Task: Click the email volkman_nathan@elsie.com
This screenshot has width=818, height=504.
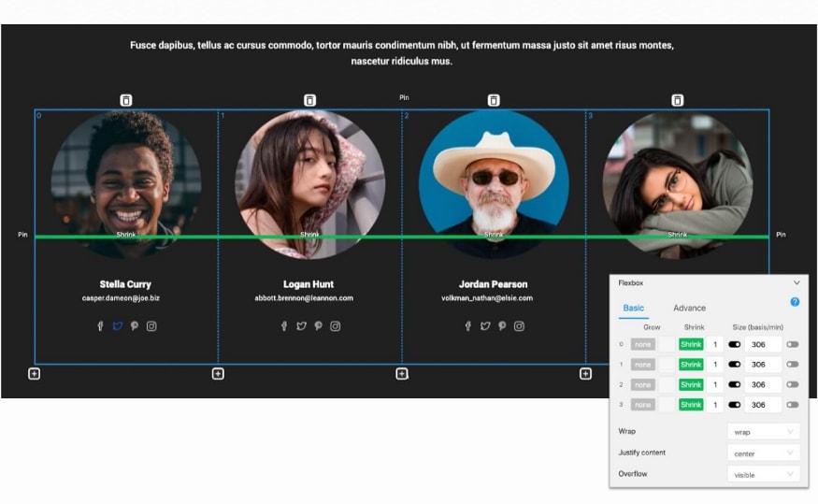Action: pos(487,298)
